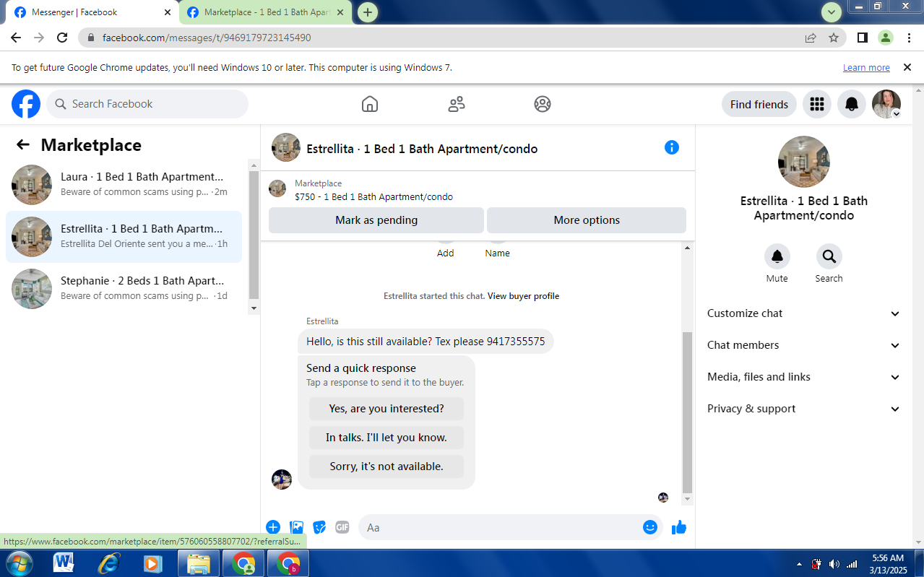Open listing thumbnail beside $750 Marketplace item

(x=277, y=189)
